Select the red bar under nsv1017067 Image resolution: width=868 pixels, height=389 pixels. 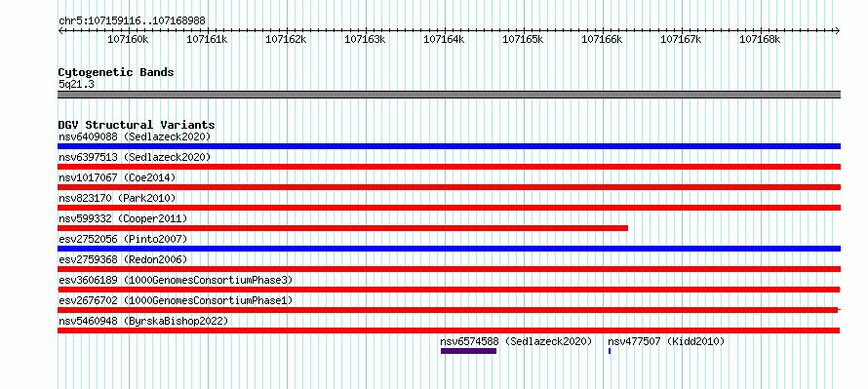[449, 187]
